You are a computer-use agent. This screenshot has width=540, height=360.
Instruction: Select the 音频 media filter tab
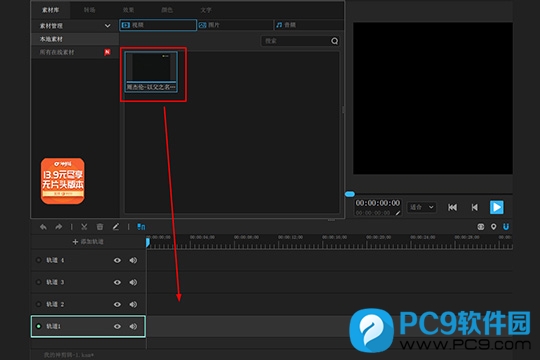pyautogui.click(x=309, y=25)
